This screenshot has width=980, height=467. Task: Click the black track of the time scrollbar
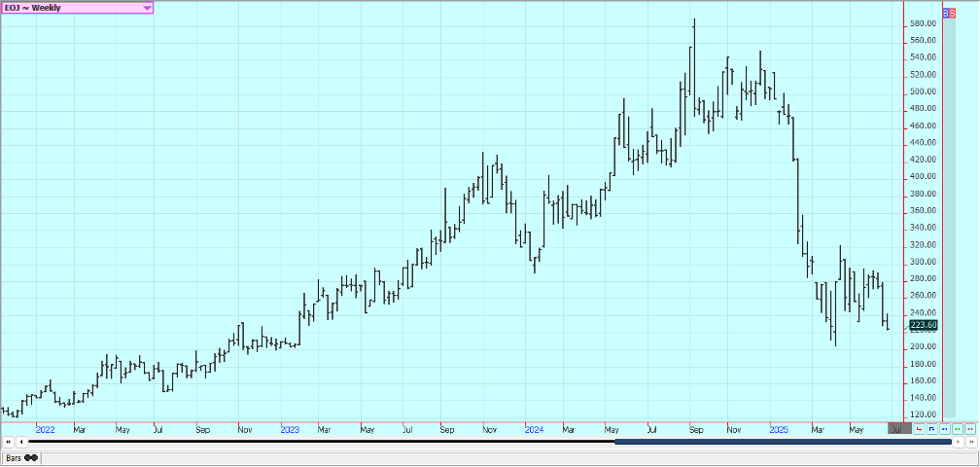(321, 442)
